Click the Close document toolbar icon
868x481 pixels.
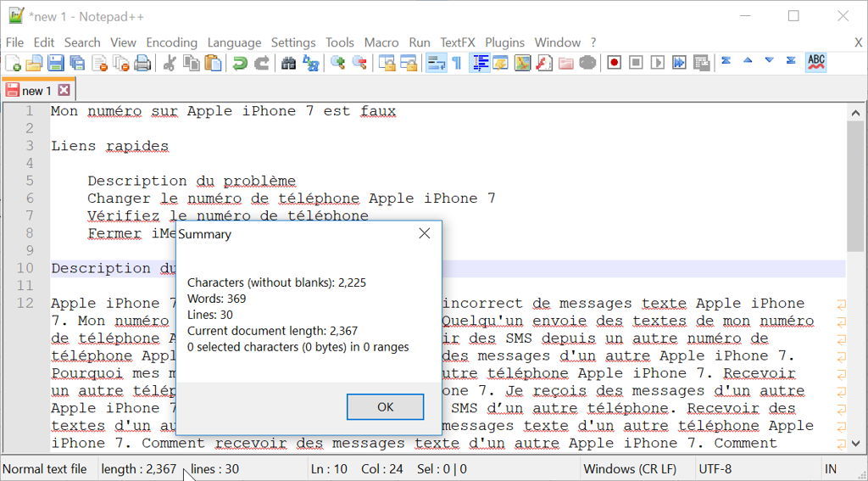click(99, 63)
